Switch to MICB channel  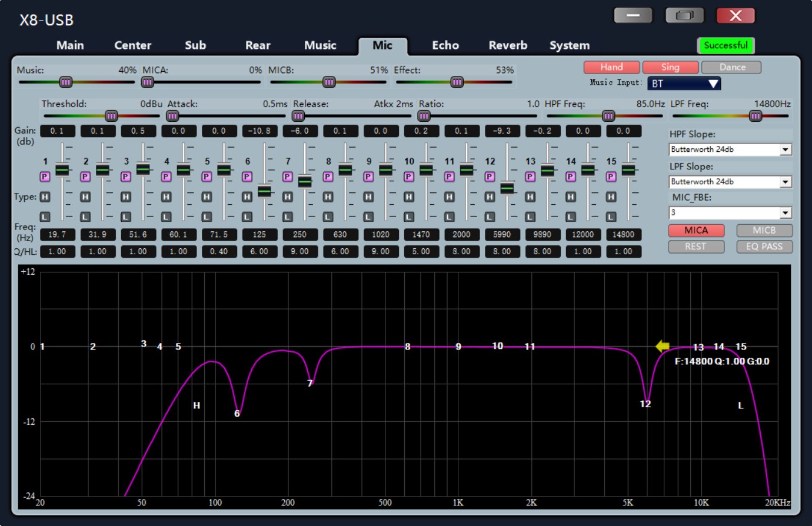(x=764, y=230)
